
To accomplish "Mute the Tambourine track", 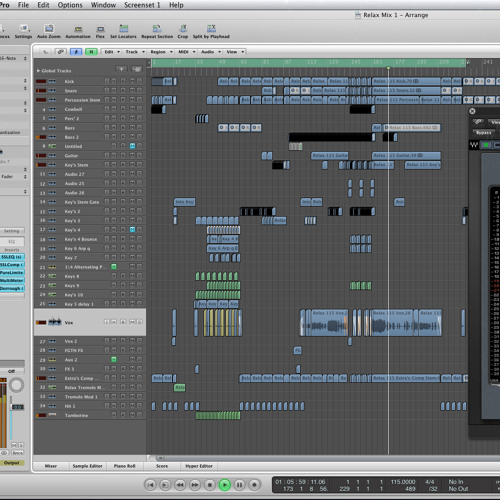I will point(132,415).
